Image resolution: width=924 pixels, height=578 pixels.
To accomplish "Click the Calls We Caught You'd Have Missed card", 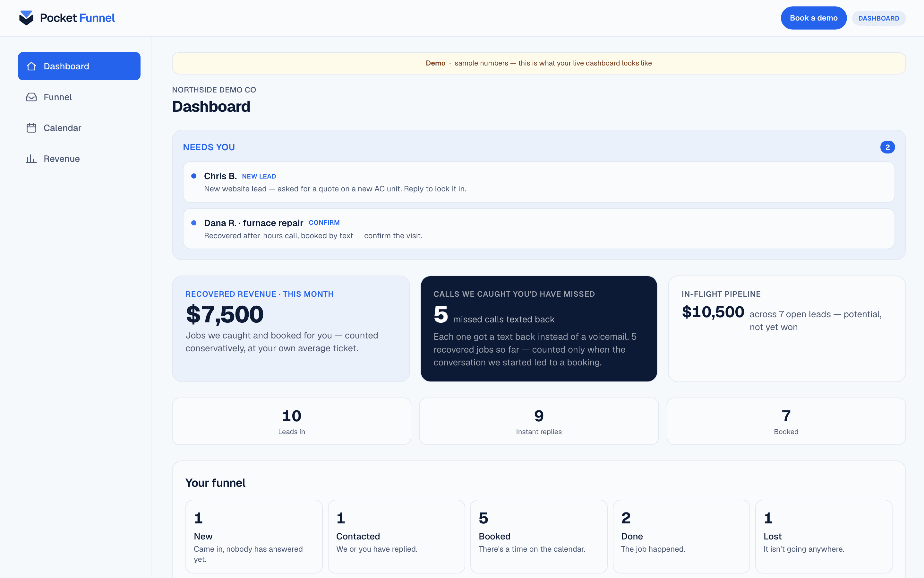I will click(539, 329).
